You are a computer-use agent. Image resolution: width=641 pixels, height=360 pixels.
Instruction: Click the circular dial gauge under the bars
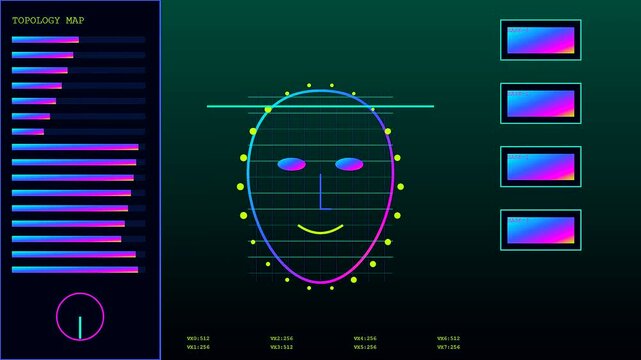click(x=80, y=316)
